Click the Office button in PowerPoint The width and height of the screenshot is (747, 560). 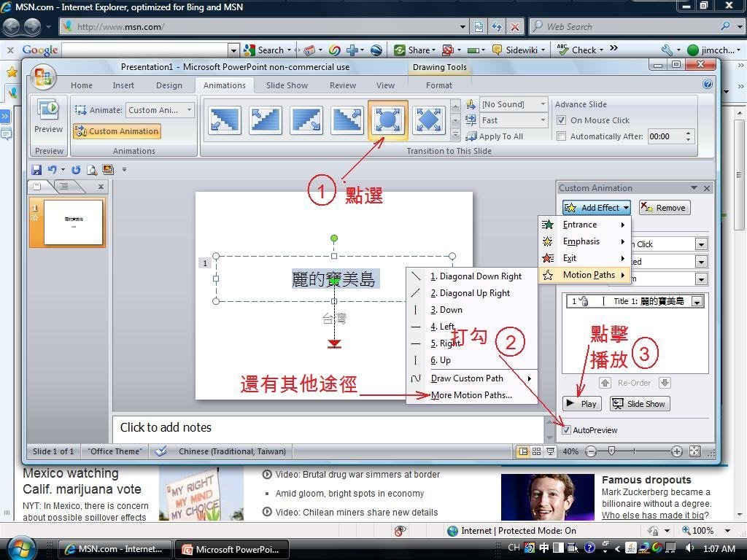(x=43, y=77)
